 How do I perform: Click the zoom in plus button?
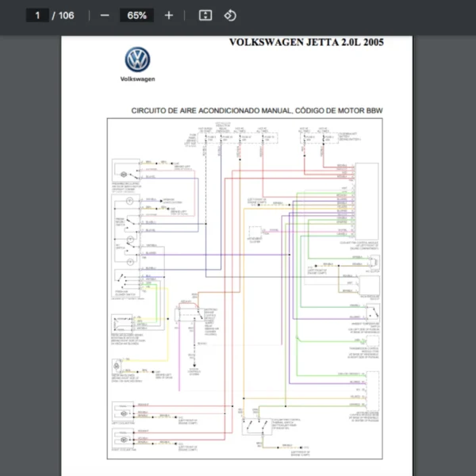[x=169, y=15]
